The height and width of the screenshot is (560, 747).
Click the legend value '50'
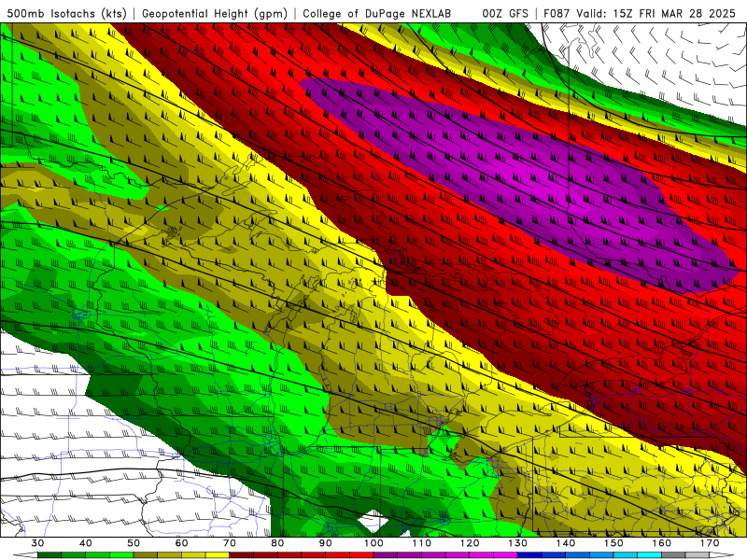(x=134, y=543)
